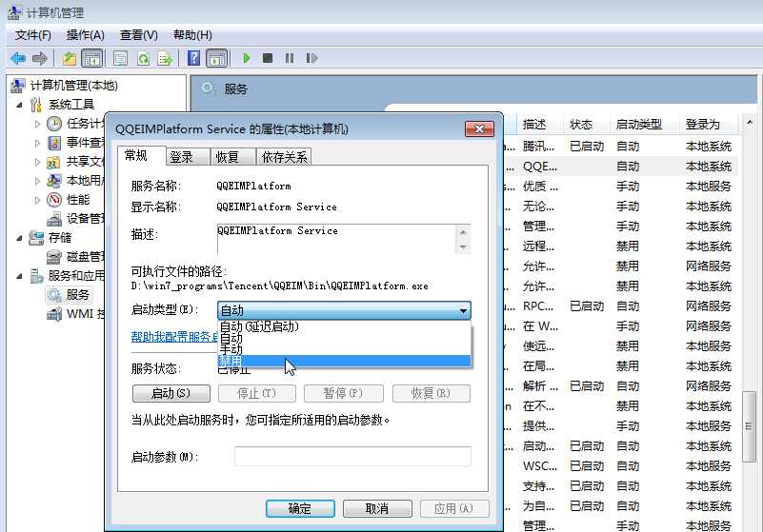Select the service row described WSC...

[620, 466]
